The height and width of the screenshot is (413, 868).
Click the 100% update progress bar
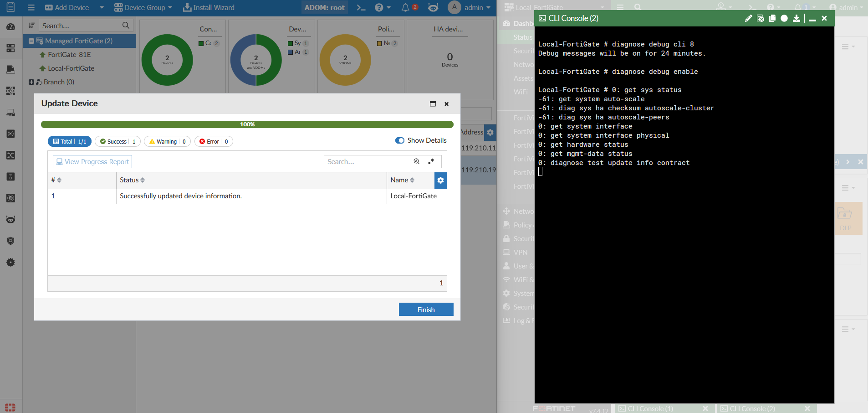point(247,124)
